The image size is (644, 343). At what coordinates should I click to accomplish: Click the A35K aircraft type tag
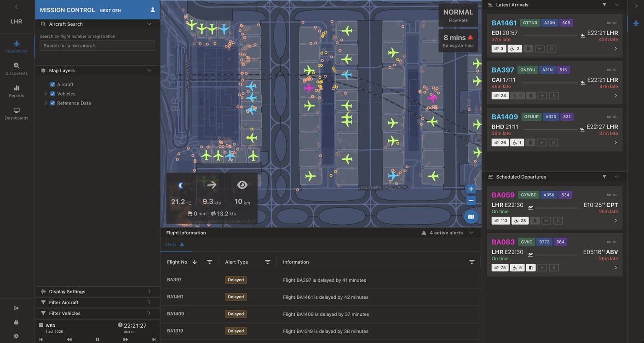[x=549, y=195]
